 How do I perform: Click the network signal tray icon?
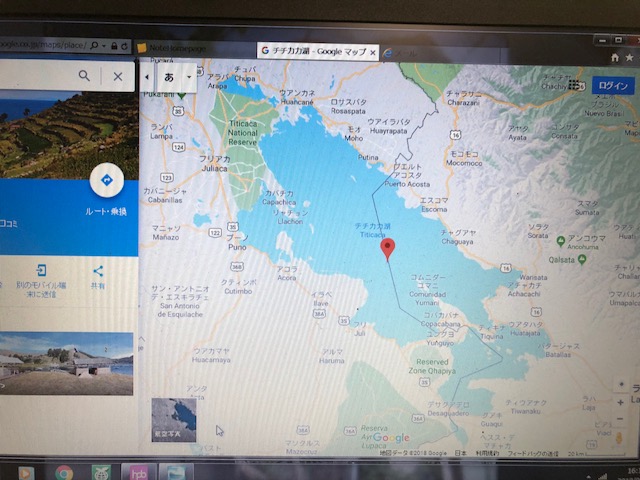603,476
